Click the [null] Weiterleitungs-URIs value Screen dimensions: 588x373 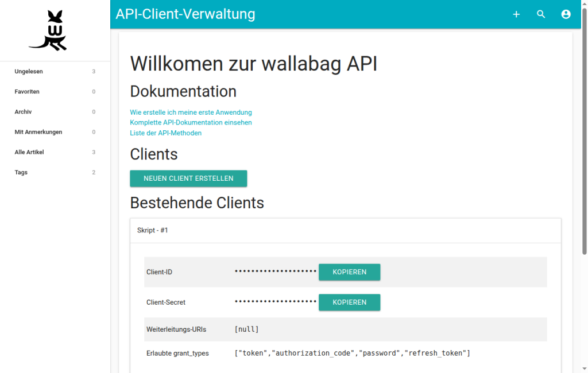click(x=247, y=329)
